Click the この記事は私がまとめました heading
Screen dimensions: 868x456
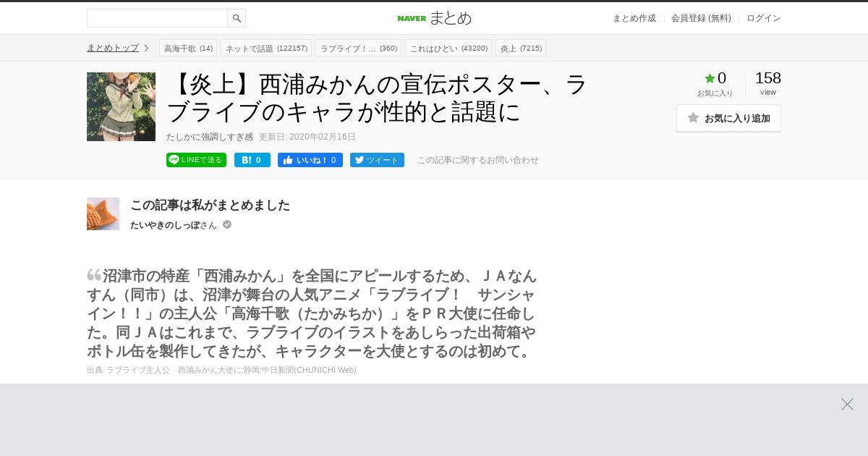(210, 205)
